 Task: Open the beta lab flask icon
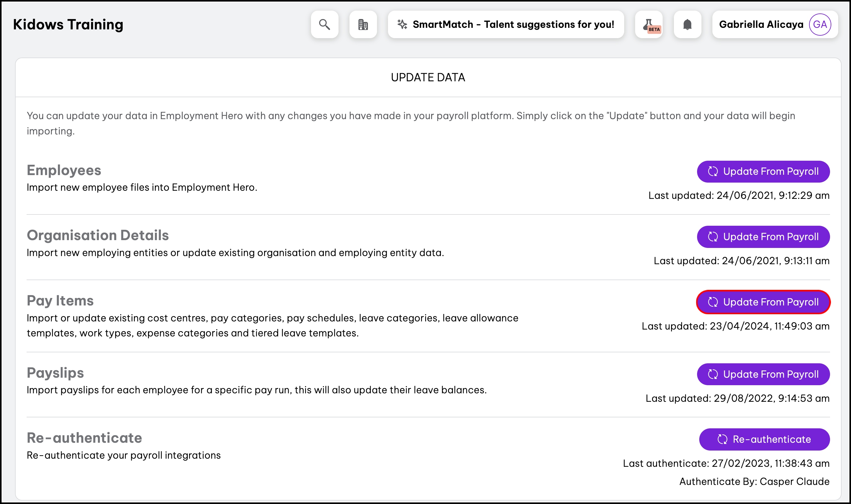click(x=649, y=24)
